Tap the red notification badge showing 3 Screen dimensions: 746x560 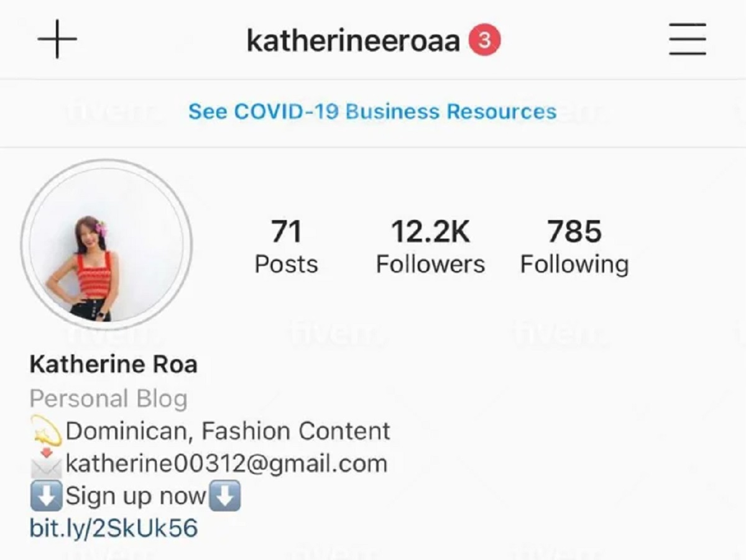485,40
